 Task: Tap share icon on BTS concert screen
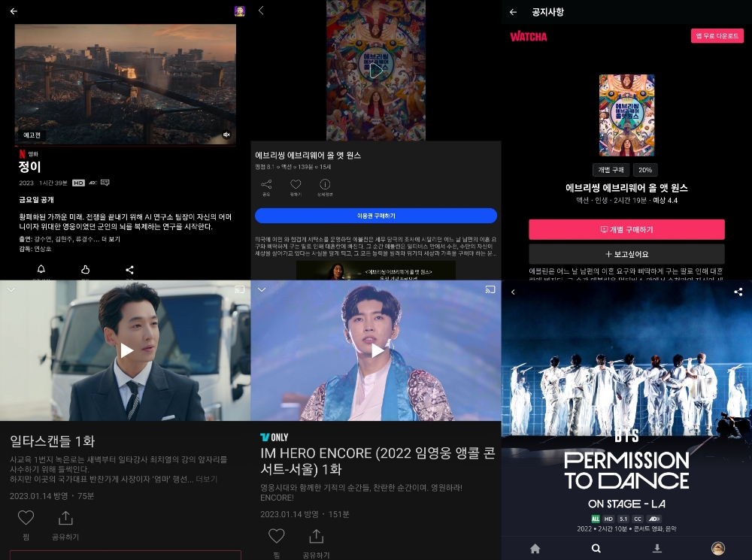point(738,292)
